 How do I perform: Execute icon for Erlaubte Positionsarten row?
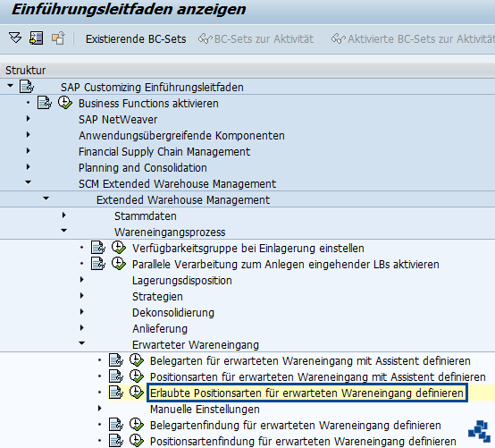pyautogui.click(x=137, y=392)
